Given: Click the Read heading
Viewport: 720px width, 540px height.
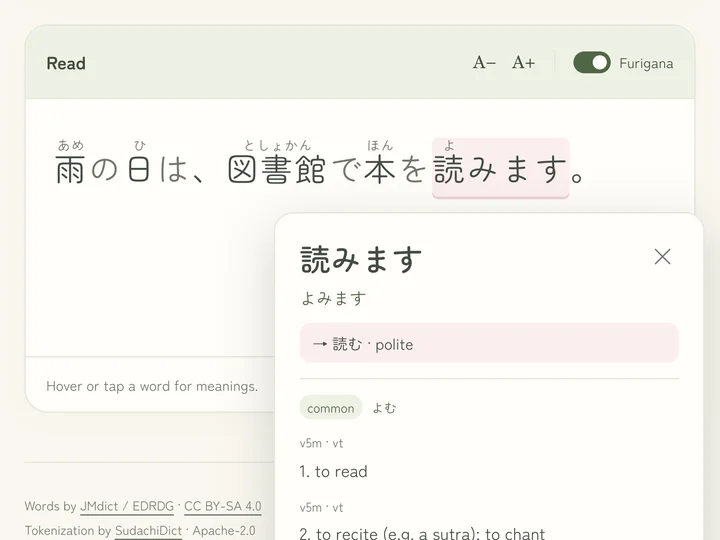Looking at the screenshot, I should coord(66,63).
